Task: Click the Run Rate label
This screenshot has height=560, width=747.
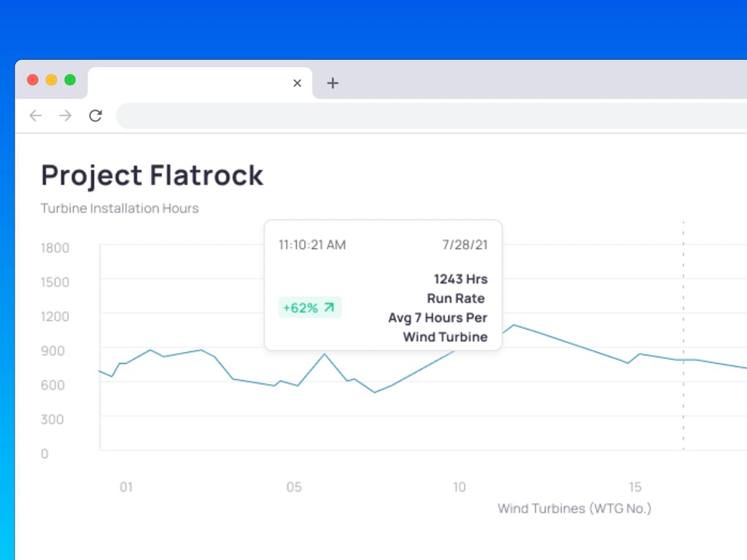Action: [x=456, y=298]
